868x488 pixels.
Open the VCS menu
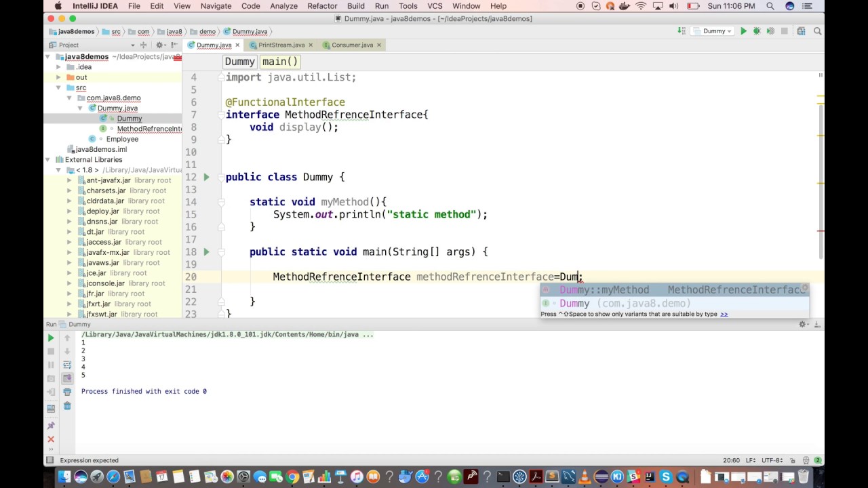pyautogui.click(x=435, y=6)
